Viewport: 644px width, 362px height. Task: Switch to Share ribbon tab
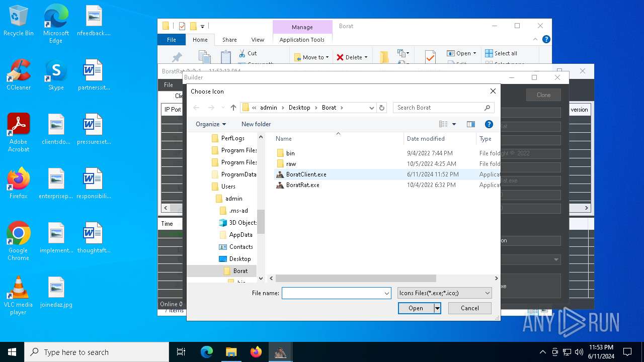point(229,40)
